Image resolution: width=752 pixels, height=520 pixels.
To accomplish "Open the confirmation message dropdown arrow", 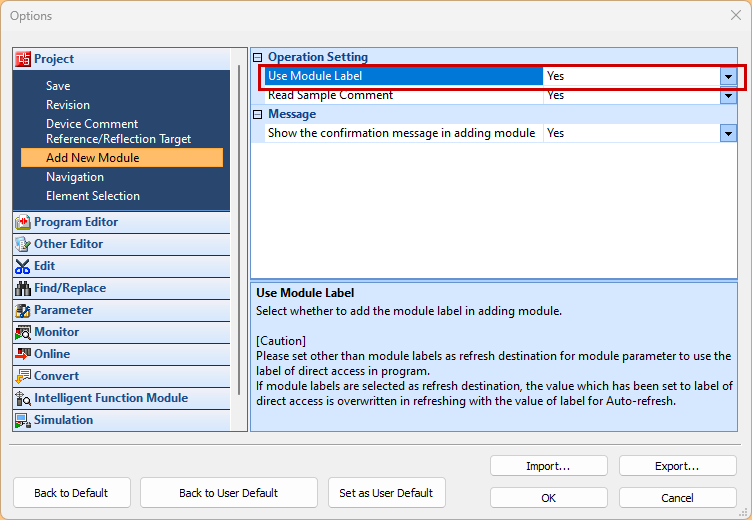I will [x=728, y=133].
